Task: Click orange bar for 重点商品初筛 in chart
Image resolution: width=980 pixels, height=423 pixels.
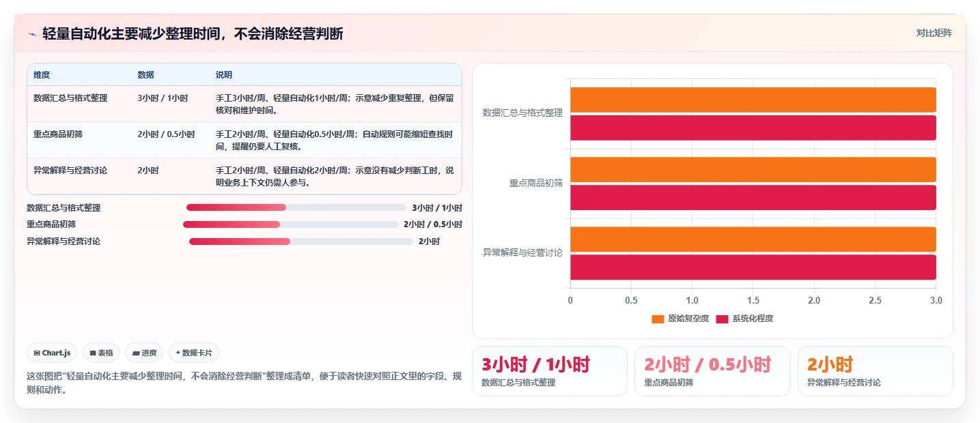Action: 753,169
